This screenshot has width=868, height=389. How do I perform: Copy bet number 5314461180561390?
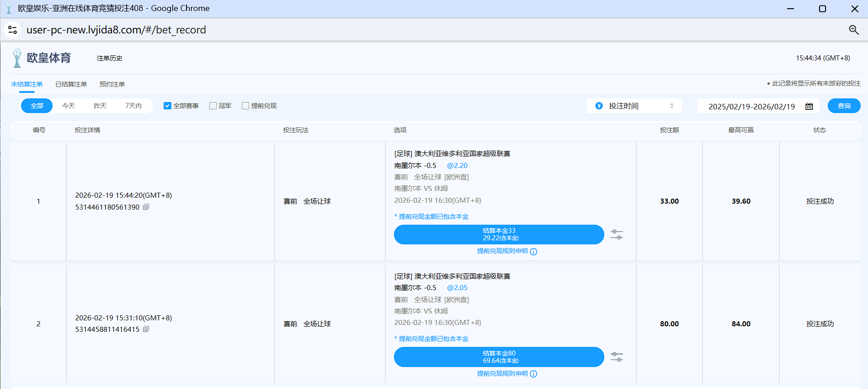coord(146,207)
